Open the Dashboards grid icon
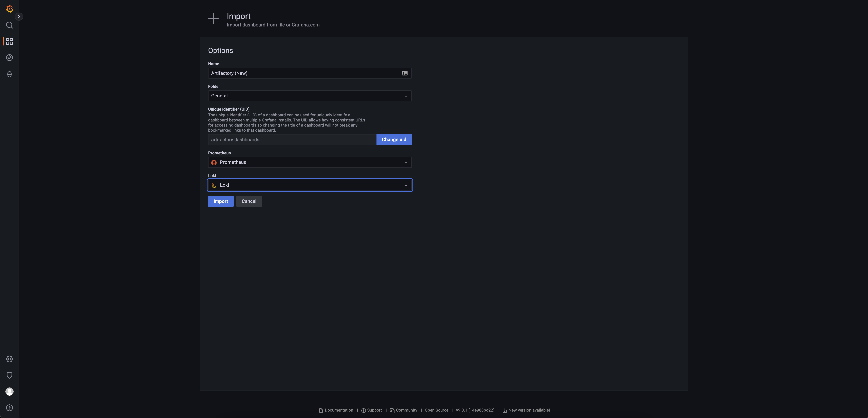 pyautogui.click(x=10, y=41)
